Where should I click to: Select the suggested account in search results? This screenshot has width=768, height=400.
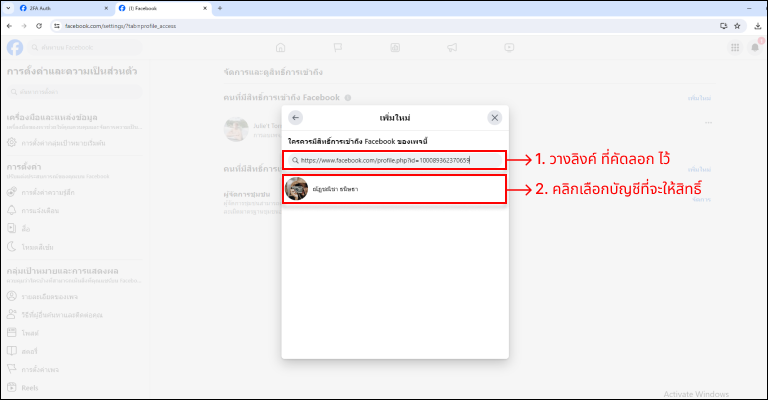tap(394, 189)
